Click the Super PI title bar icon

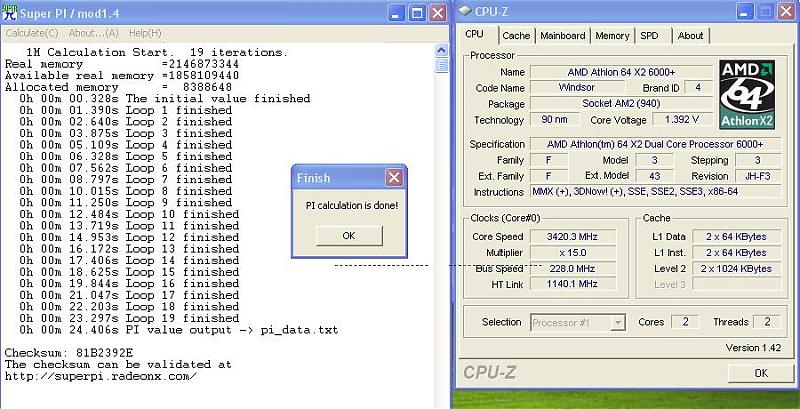pyautogui.click(x=10, y=12)
